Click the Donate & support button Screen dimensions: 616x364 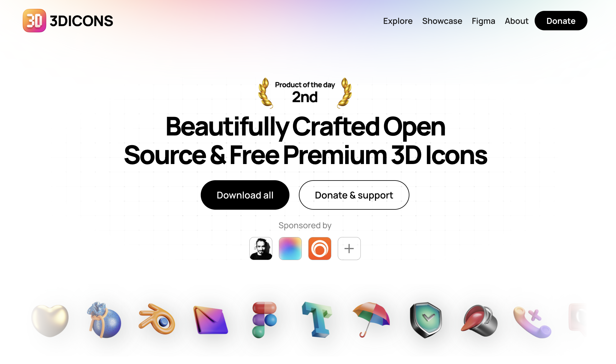[x=354, y=195]
